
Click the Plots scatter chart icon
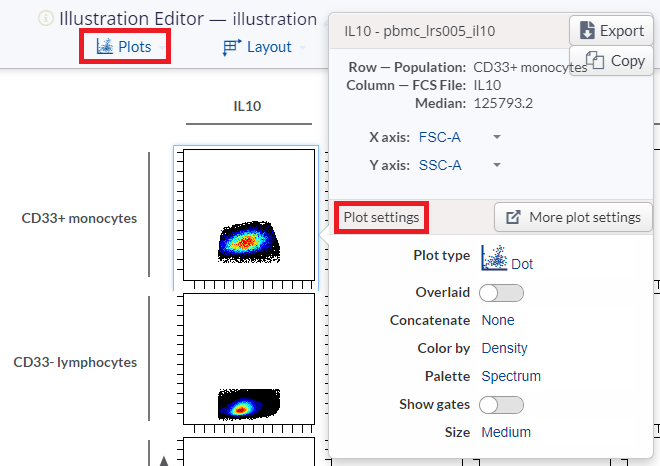[x=104, y=47]
